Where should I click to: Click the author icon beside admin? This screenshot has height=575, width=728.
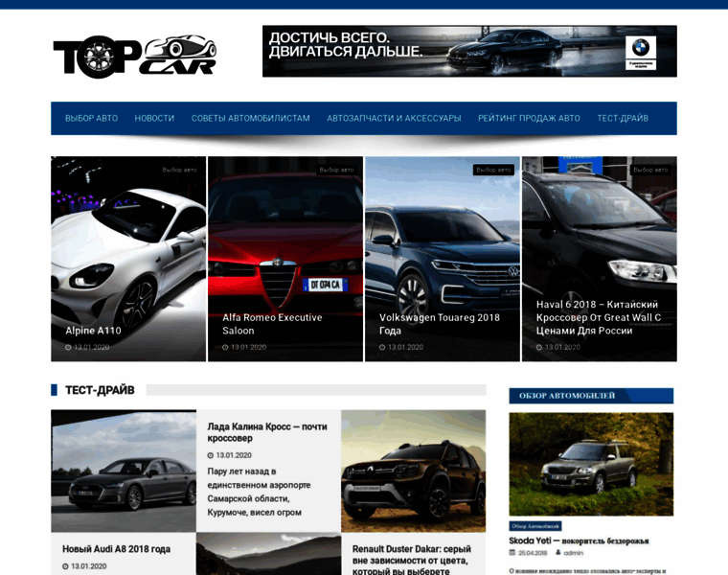tap(558, 553)
